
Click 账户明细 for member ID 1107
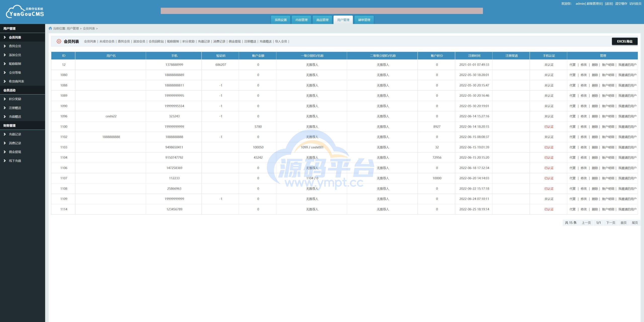coord(608,178)
